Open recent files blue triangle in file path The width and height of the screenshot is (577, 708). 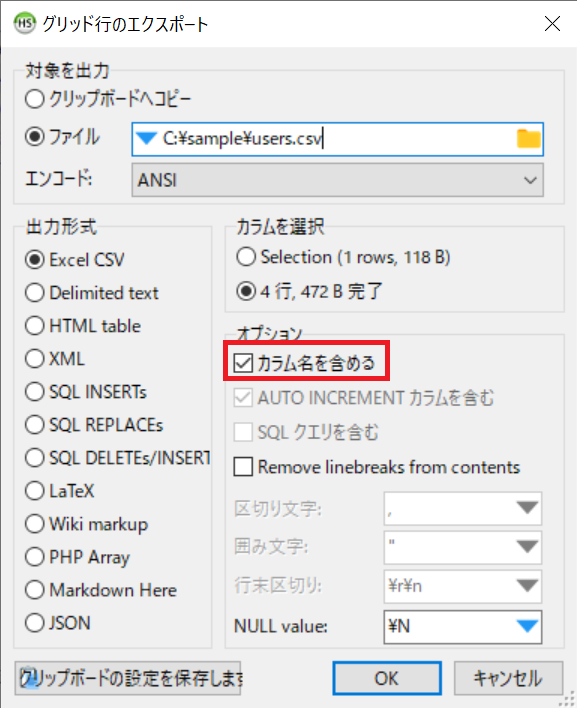[146, 138]
